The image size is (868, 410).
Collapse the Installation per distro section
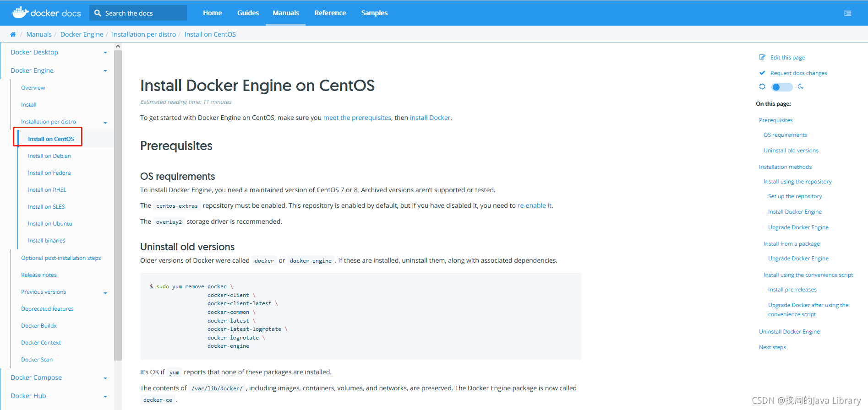pyautogui.click(x=105, y=123)
